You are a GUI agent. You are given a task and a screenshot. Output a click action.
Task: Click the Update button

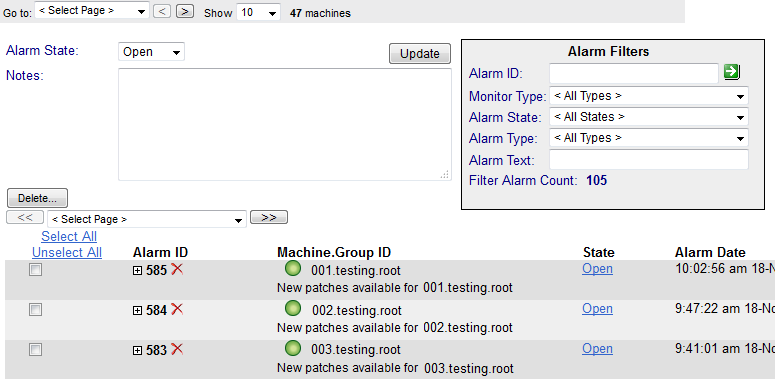point(420,53)
